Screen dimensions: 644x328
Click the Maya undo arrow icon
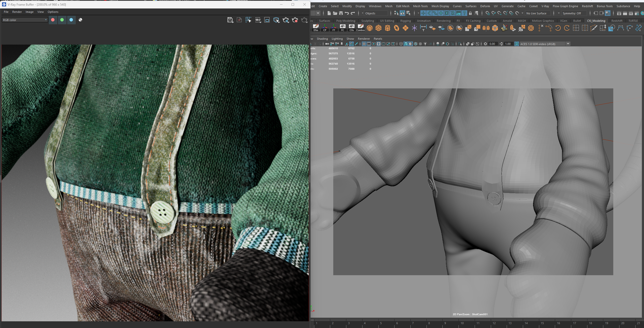coord(347,13)
